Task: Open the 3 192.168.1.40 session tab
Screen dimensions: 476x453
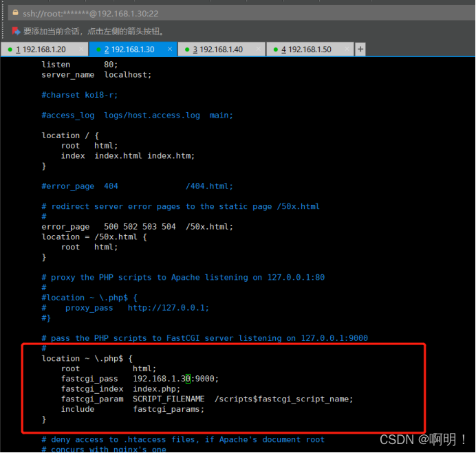Action: coord(221,49)
